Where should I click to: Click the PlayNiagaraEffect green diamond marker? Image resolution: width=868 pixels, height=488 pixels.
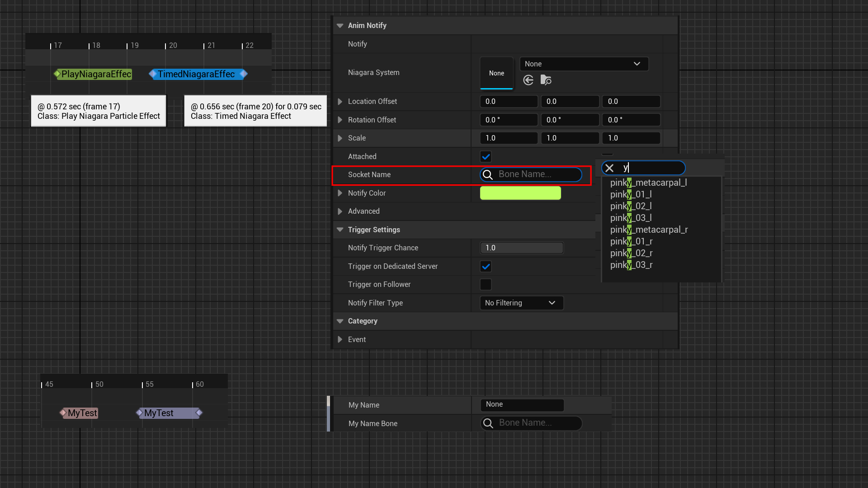tap(57, 74)
